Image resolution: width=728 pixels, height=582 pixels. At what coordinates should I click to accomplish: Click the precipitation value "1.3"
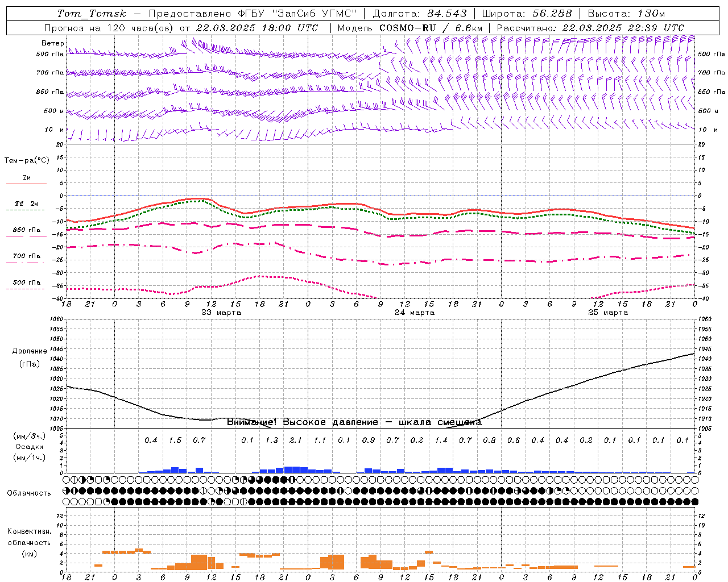click(272, 440)
